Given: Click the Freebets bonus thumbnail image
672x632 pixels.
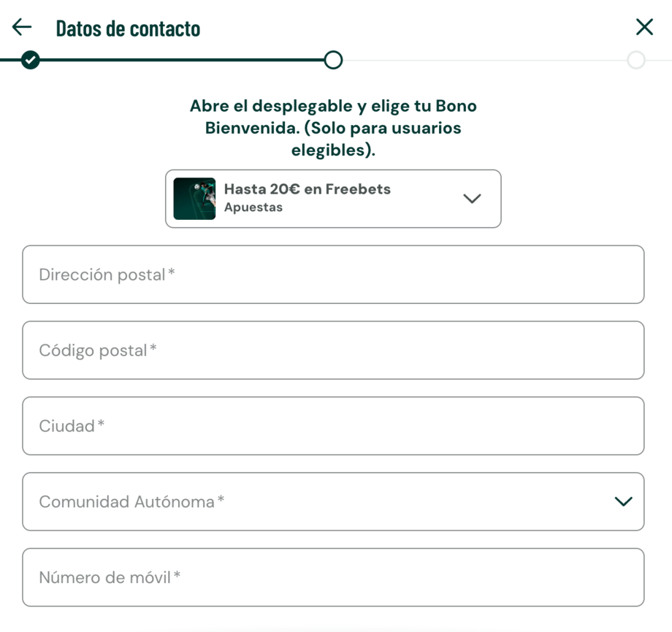Looking at the screenshot, I should (193, 198).
